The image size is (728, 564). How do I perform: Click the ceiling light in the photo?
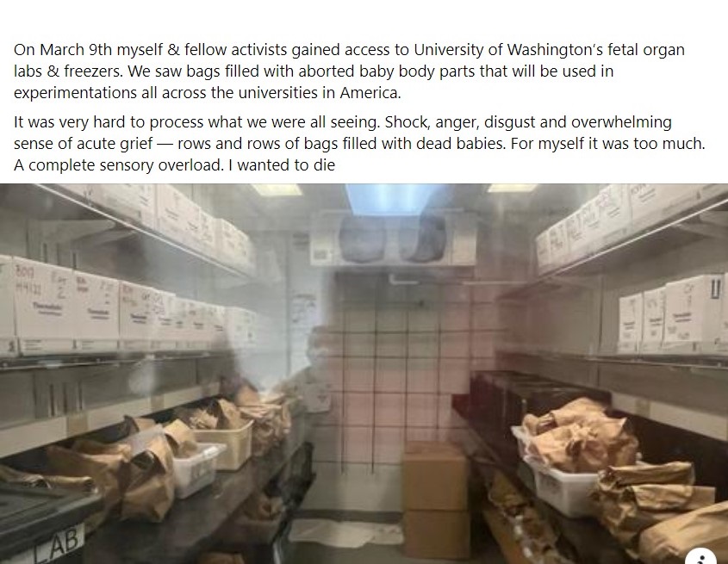coord(390,197)
